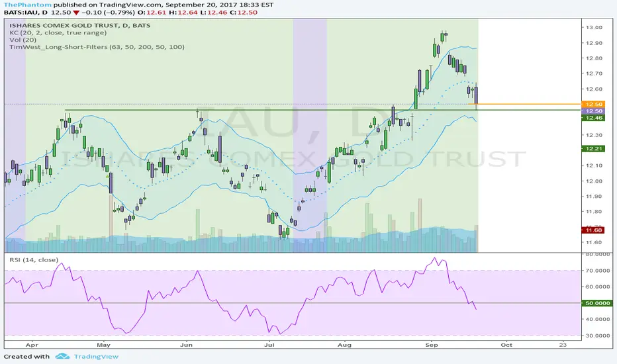Click the September 20, 2017 18:33 EST timestamp
The image size is (617, 364).
(219, 5)
